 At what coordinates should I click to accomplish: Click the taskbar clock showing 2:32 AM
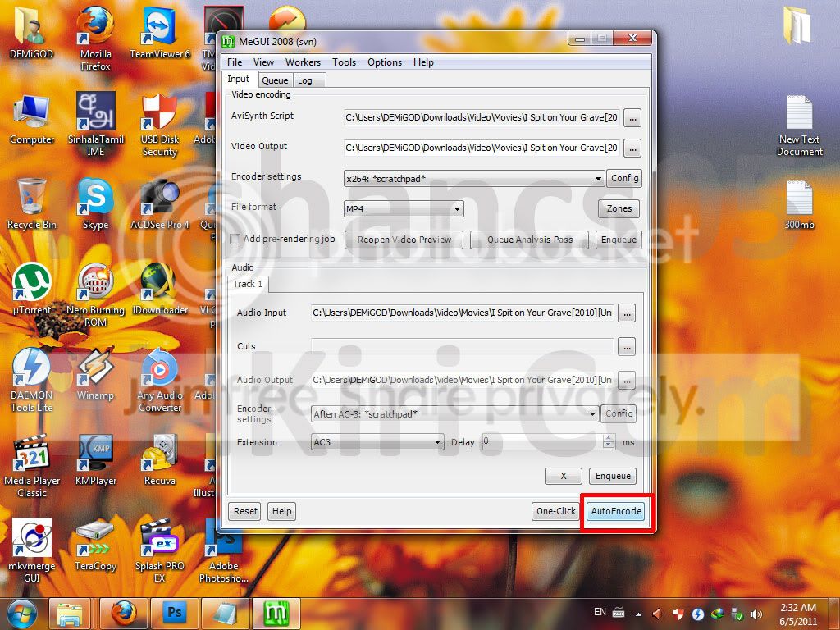tap(798, 614)
